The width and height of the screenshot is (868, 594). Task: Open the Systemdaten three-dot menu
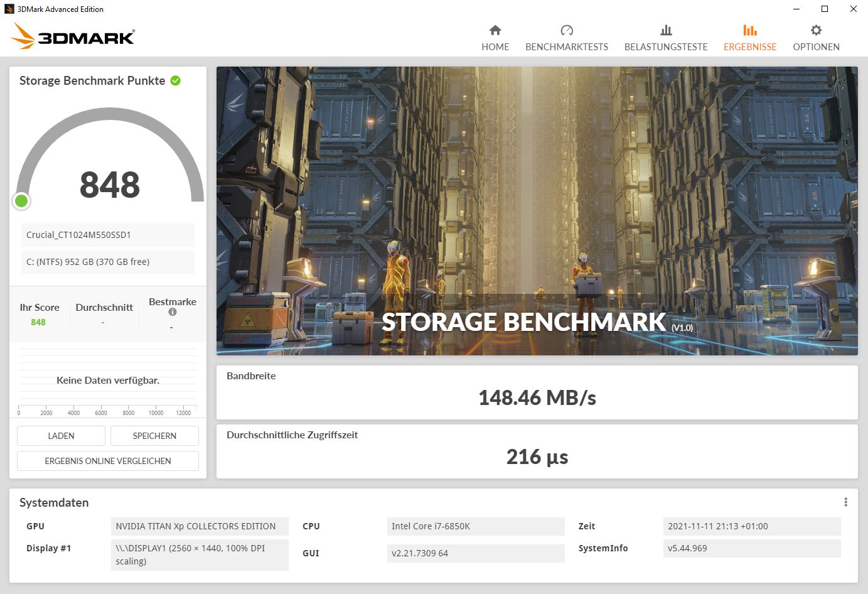coord(845,502)
